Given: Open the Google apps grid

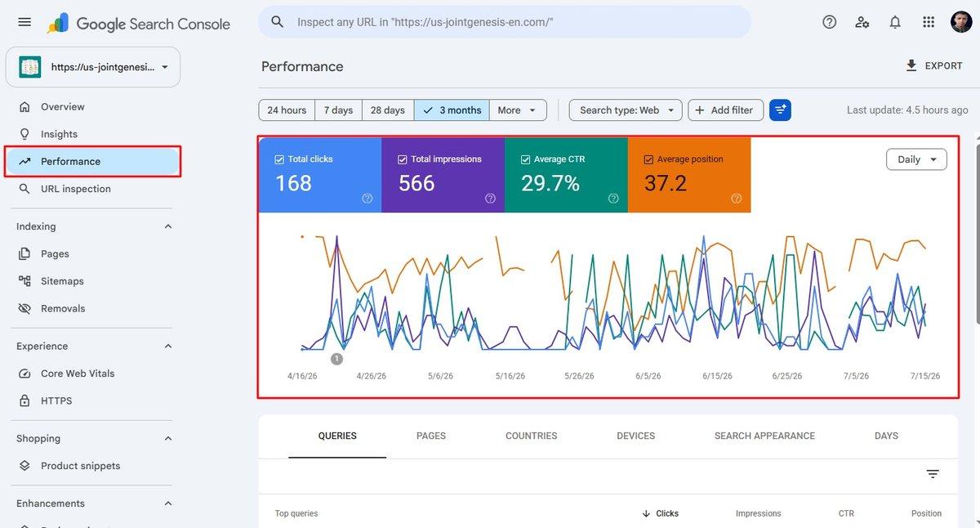Looking at the screenshot, I should tap(929, 22).
